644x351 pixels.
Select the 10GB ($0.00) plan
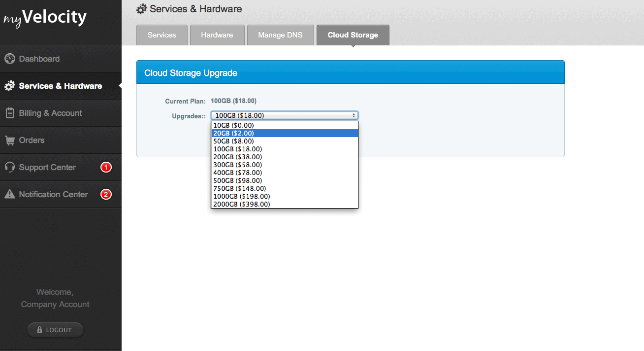point(234,125)
